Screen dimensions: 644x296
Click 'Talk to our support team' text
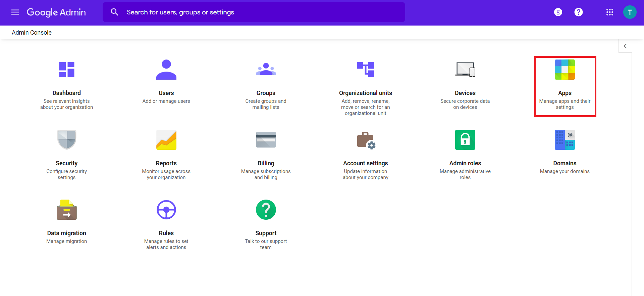pos(266,244)
